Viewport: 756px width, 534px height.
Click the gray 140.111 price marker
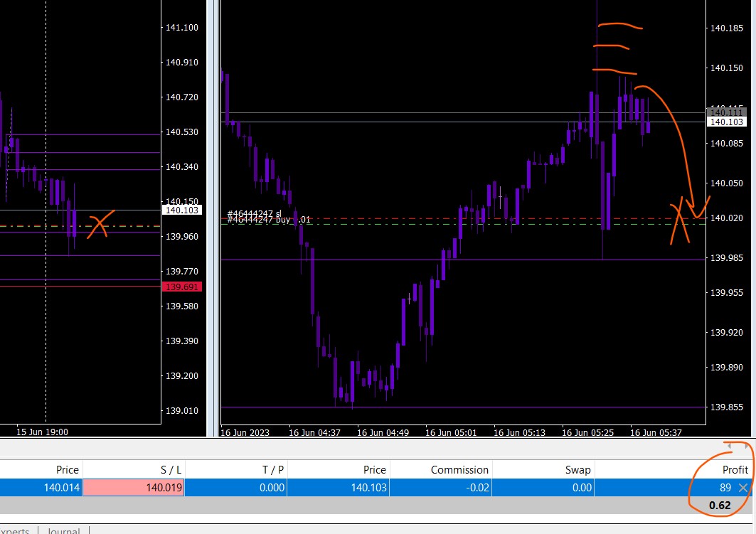click(x=725, y=112)
